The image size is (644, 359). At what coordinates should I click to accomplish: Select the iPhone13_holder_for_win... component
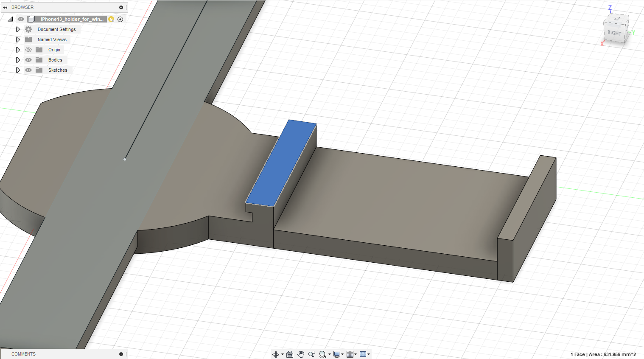click(x=72, y=19)
